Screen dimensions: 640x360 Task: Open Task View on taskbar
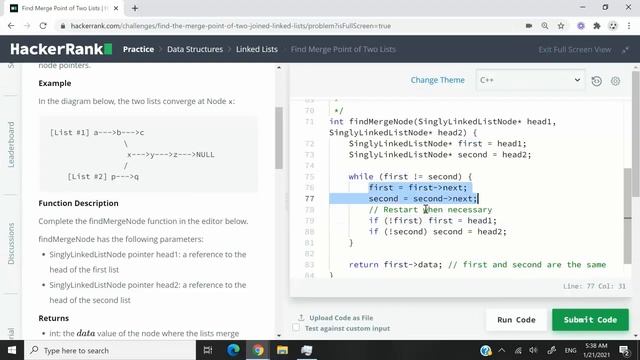[208, 350]
